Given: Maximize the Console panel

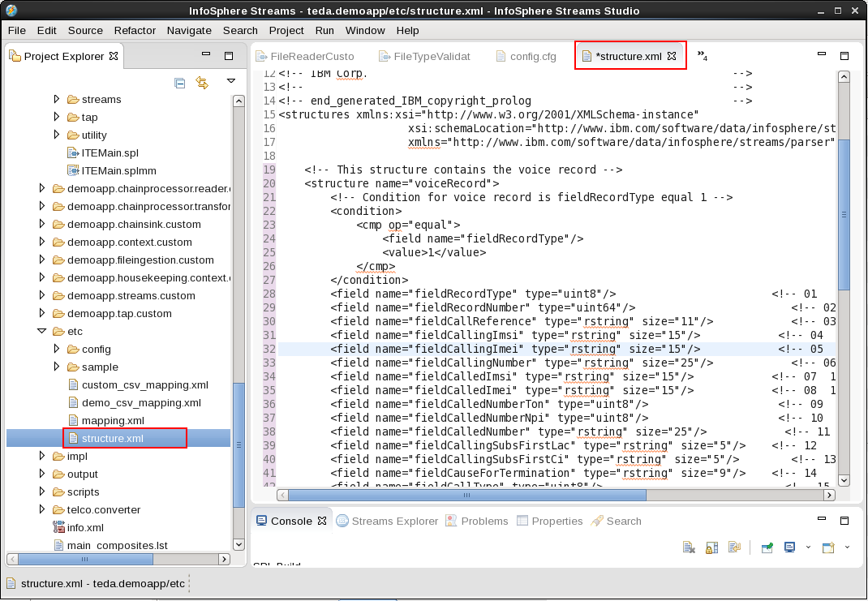Looking at the screenshot, I should click(844, 521).
